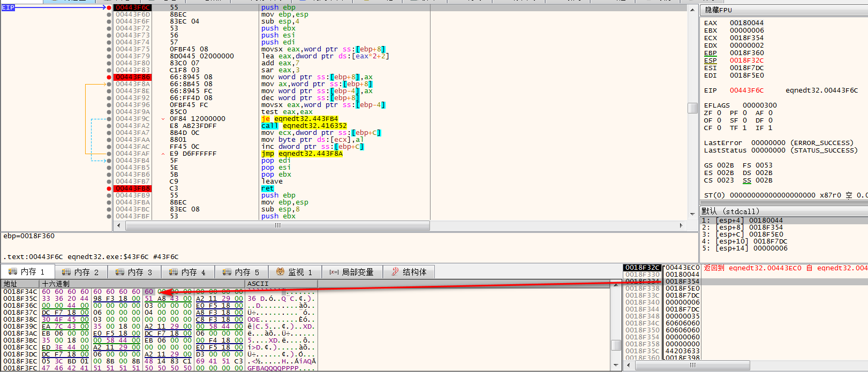The width and height of the screenshot is (868, 372).
Task: Select the EAX register value 00180044
Action: coord(746,23)
